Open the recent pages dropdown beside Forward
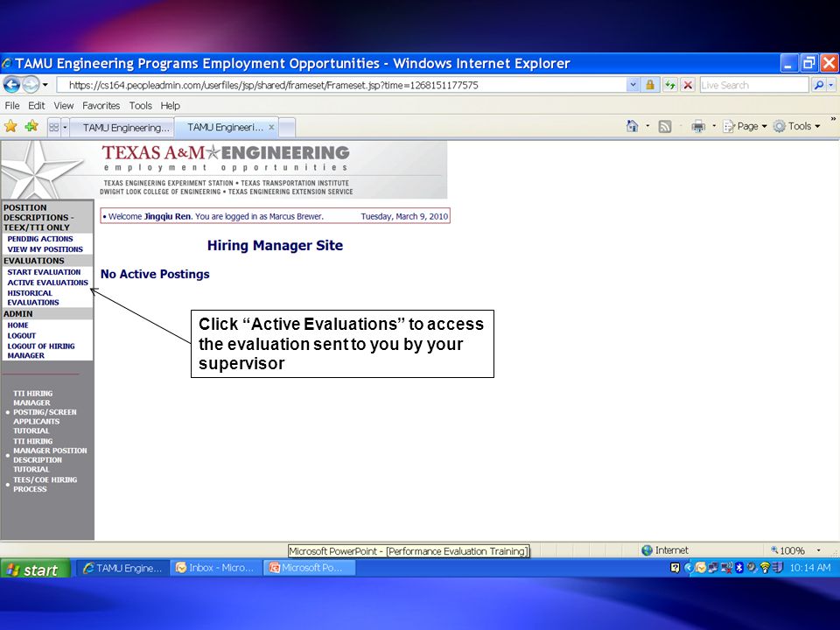 pyautogui.click(x=45, y=85)
